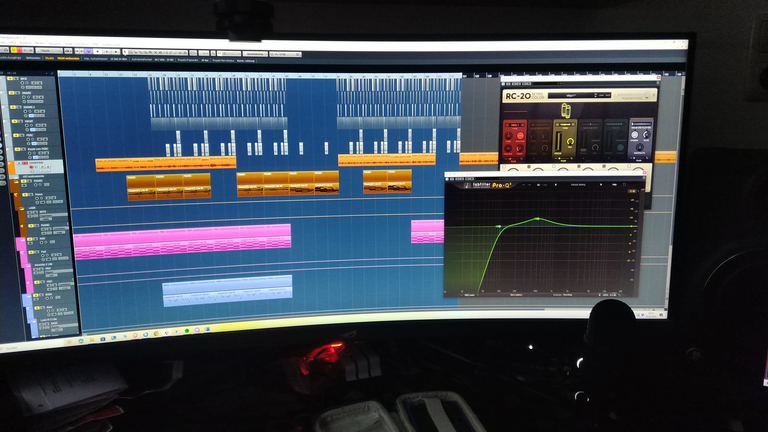The height and width of the screenshot is (432, 768).
Task: Click the red Noise module top-left knob
Action: (x=509, y=136)
